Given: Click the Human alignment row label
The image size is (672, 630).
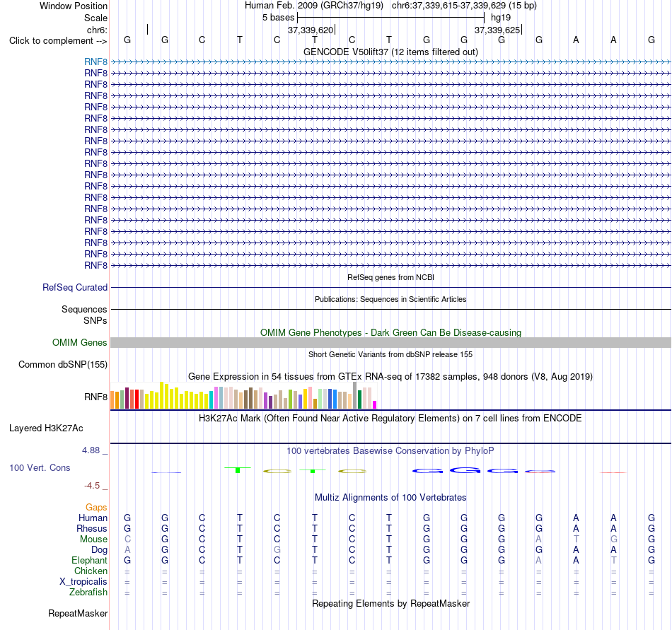Looking at the screenshot, I should point(93,518).
